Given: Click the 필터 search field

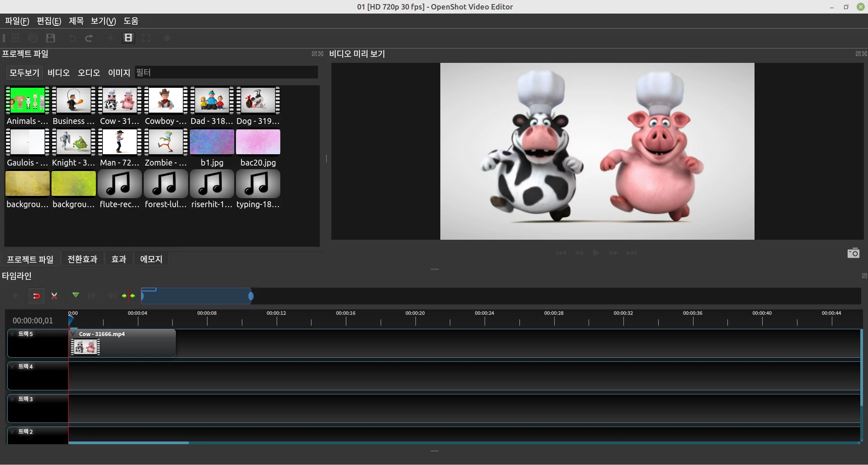Looking at the screenshot, I should coord(226,72).
